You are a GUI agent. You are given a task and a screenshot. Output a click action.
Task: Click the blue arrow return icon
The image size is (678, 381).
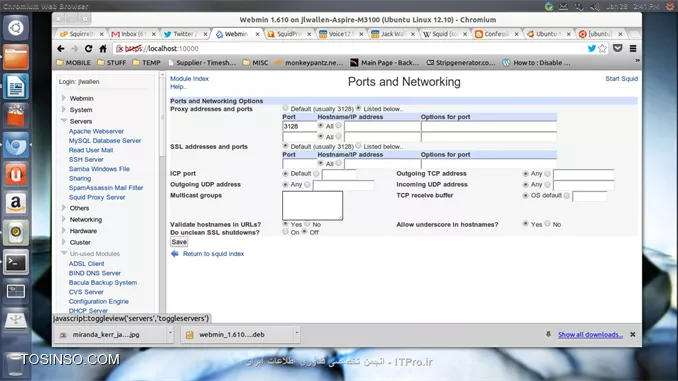175,253
